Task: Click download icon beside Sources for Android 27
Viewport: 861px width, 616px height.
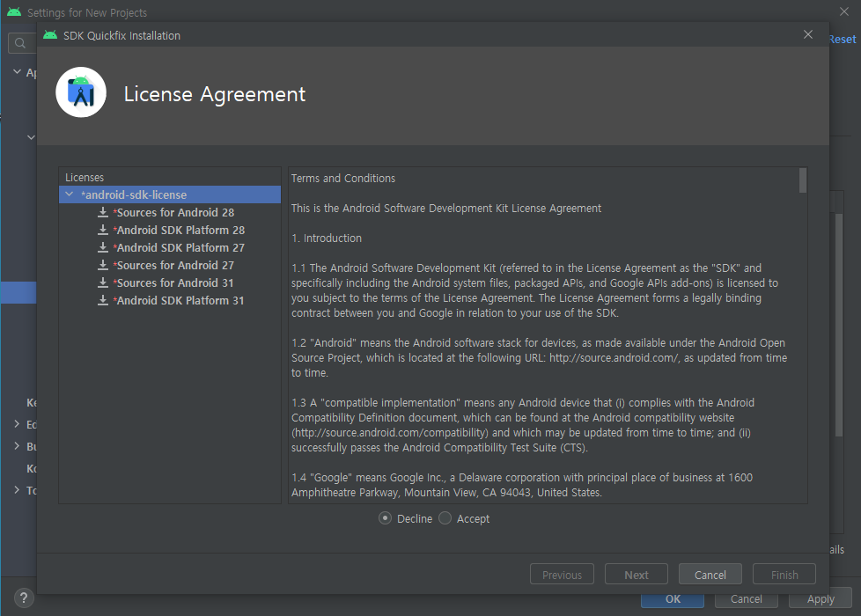Action: [103, 265]
